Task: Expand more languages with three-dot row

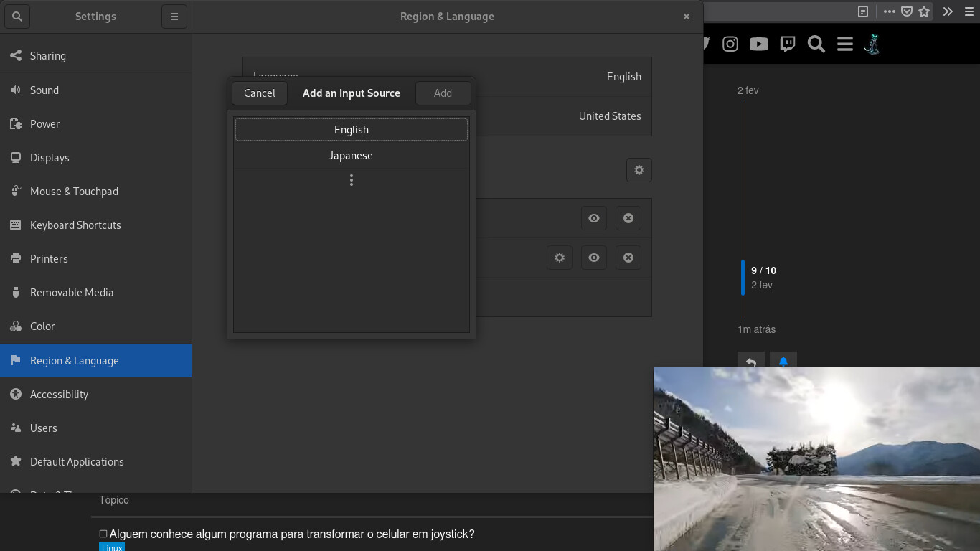Action: (351, 180)
